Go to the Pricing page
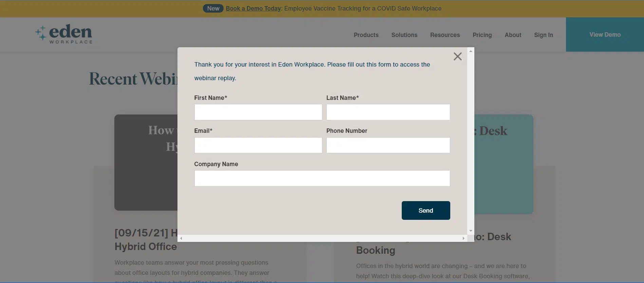 (x=482, y=35)
